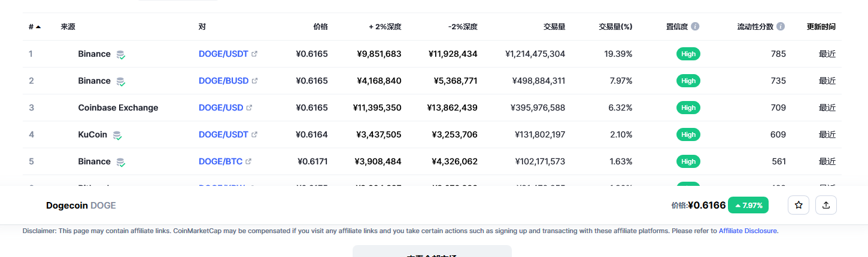Open Binance's DOGE/USDT pair link

[x=223, y=54]
